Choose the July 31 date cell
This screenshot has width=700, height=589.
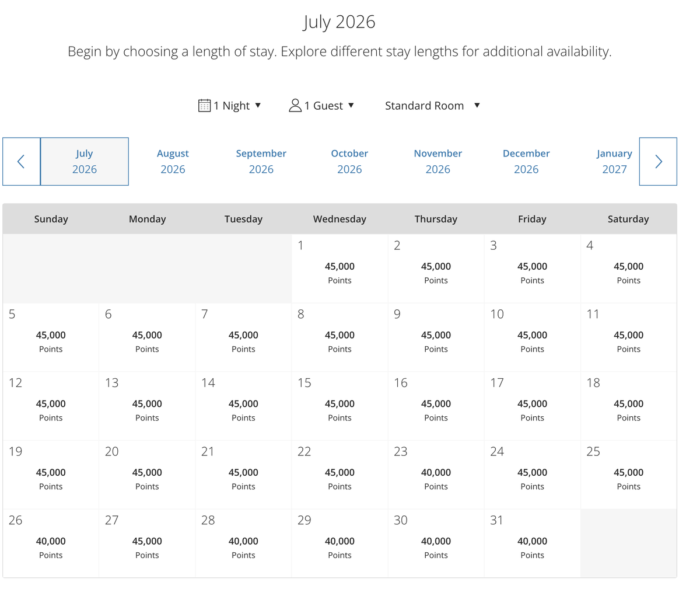532,543
